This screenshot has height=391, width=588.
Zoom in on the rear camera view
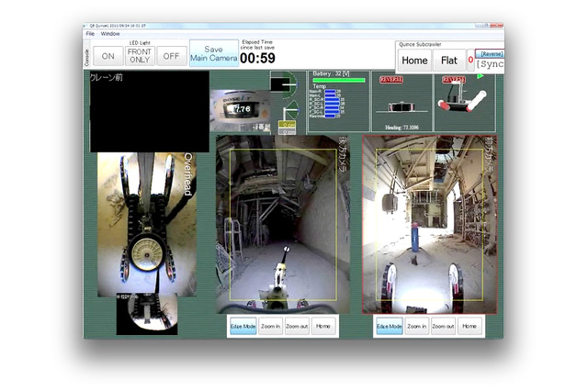270,326
